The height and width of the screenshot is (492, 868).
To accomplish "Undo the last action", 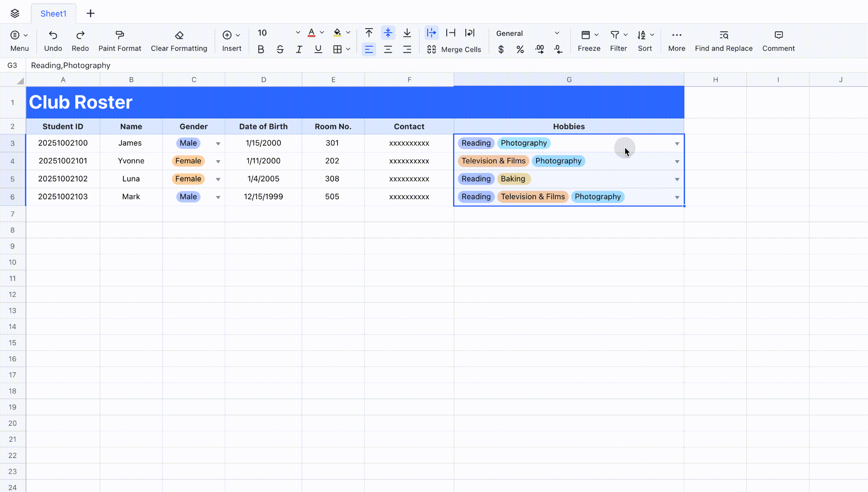I will (x=53, y=40).
